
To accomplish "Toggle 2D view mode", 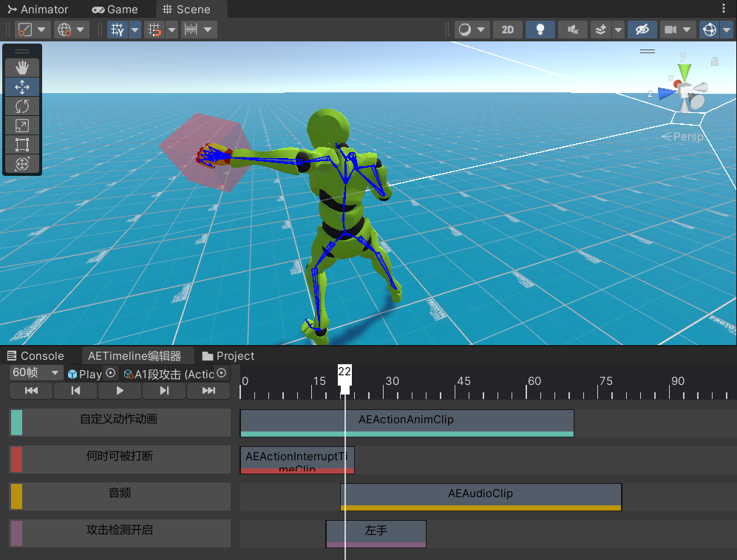I will (x=507, y=30).
